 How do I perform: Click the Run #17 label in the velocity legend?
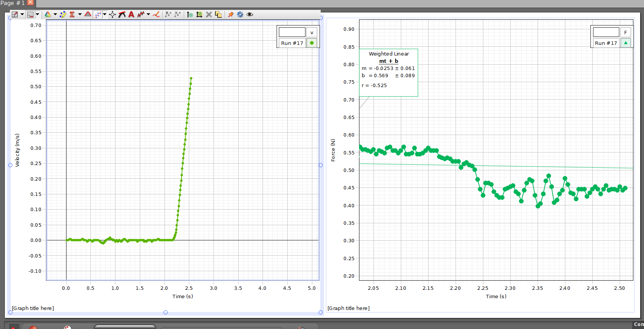[292, 43]
